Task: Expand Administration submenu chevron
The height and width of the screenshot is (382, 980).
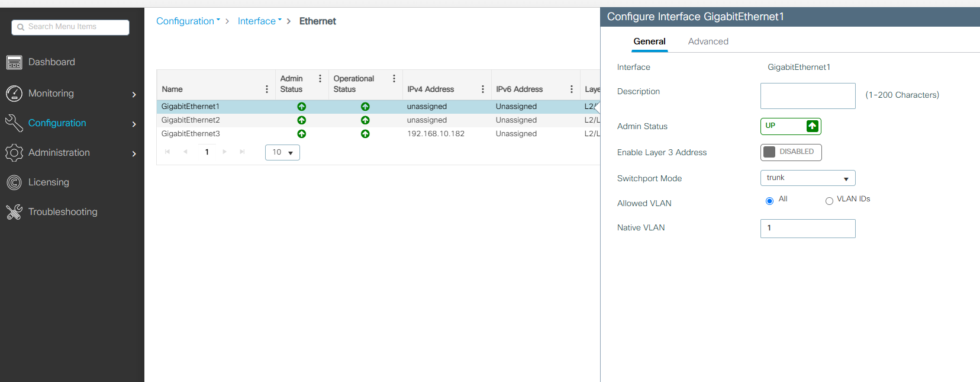Action: click(x=134, y=154)
